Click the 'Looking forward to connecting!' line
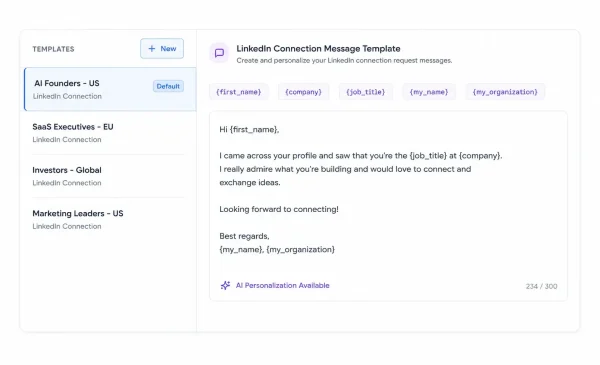 279,209
